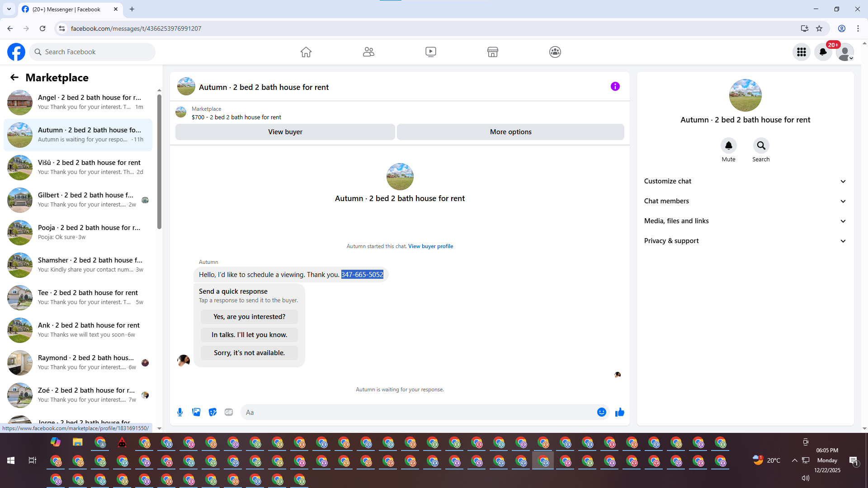
Task: Click the conversation information icon
Action: pos(615,86)
